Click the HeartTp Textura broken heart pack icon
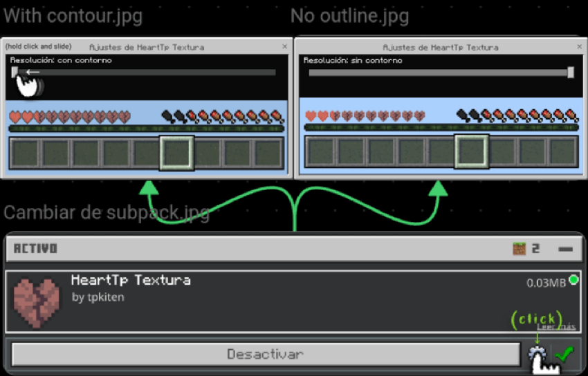The height and width of the screenshot is (376, 588). 37,303
